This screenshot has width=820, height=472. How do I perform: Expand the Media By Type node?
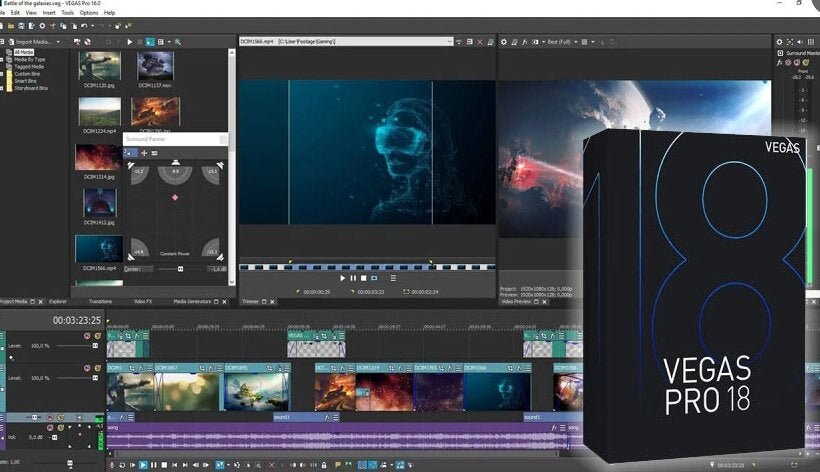2,60
